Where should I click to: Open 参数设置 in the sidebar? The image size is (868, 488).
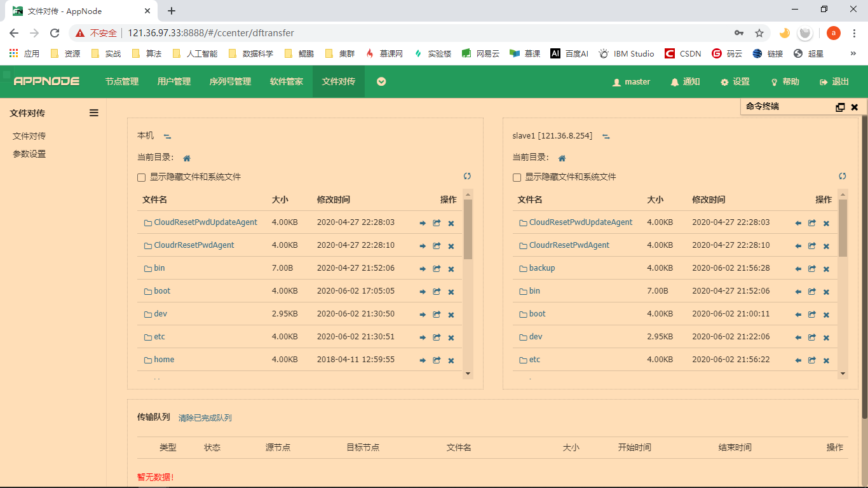point(29,154)
